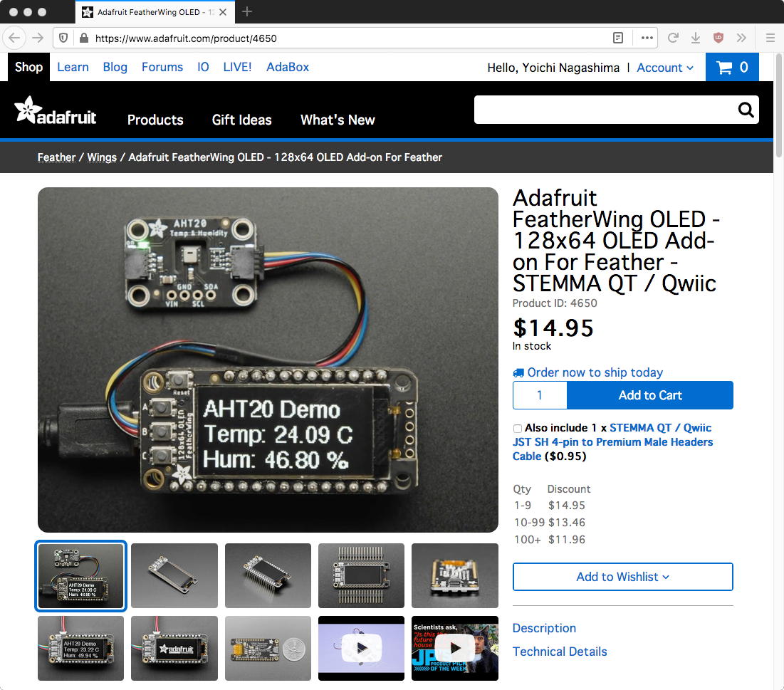
Task: Click the Adafruit logo
Action: coord(55,110)
